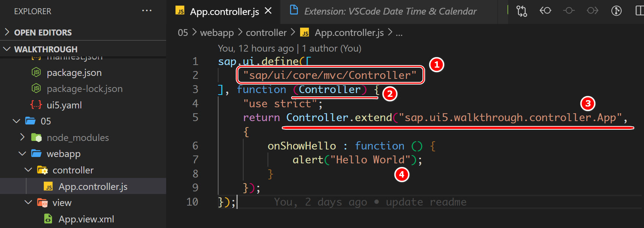The height and width of the screenshot is (228, 644).
Task: Place cursor on the alert Hello World line
Action: pyautogui.click(x=355, y=160)
